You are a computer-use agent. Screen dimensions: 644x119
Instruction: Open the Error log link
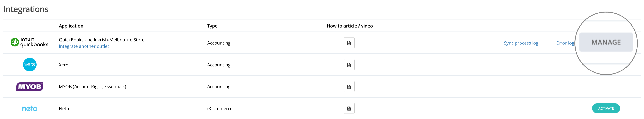click(565, 43)
